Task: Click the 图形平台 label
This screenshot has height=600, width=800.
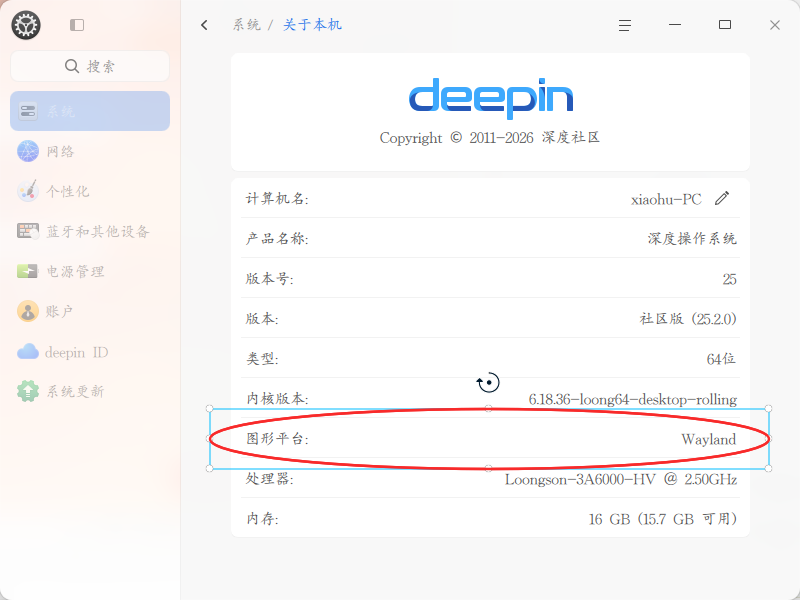Action: click(277, 438)
